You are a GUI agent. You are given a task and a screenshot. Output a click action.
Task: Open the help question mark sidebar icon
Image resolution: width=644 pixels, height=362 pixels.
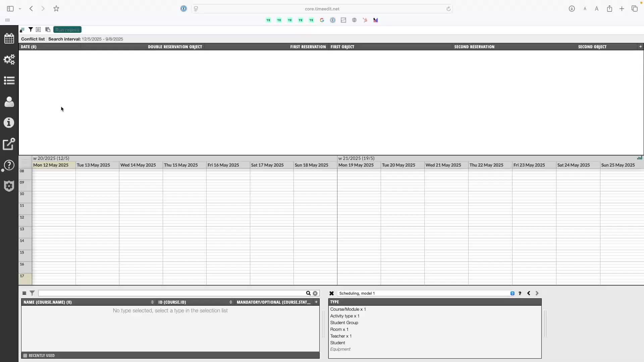click(9, 165)
